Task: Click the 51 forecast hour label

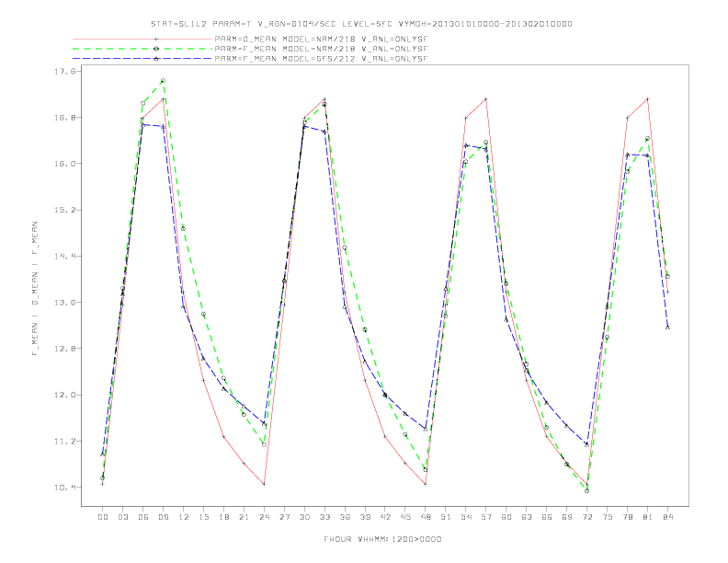Action: 446,517
